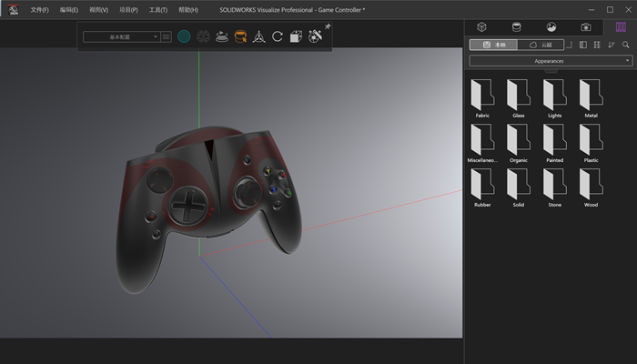Start the turntable playback tool
637x364 pixels.
(x=222, y=36)
